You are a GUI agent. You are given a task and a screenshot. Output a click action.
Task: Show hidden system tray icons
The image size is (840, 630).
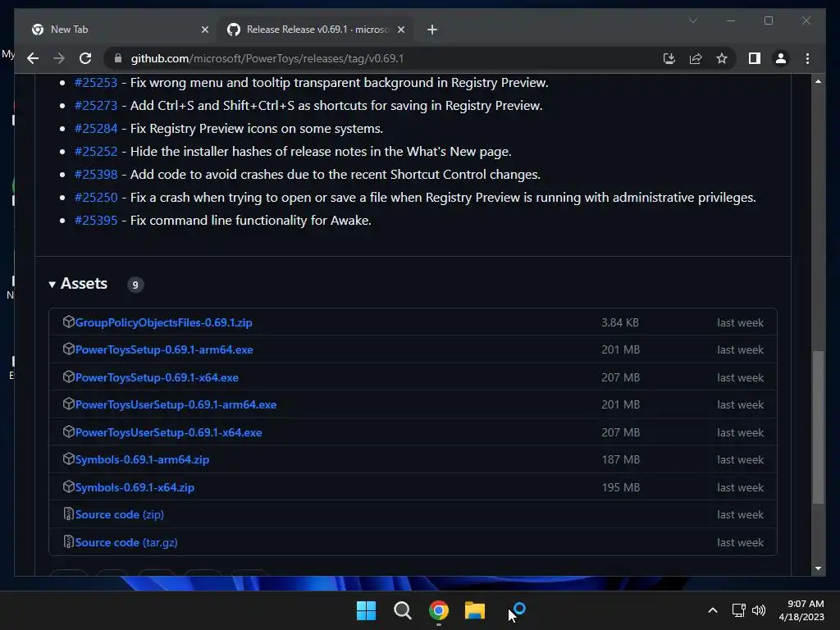[x=713, y=610]
